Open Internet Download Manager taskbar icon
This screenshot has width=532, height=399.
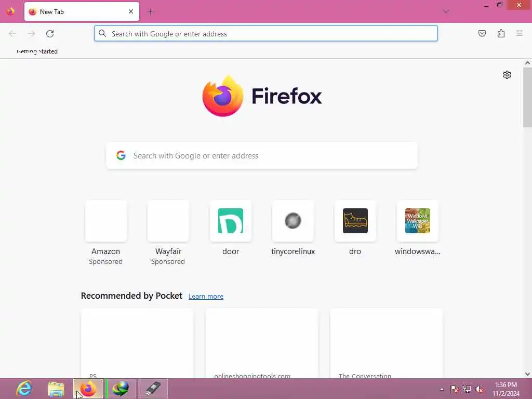coord(121,389)
